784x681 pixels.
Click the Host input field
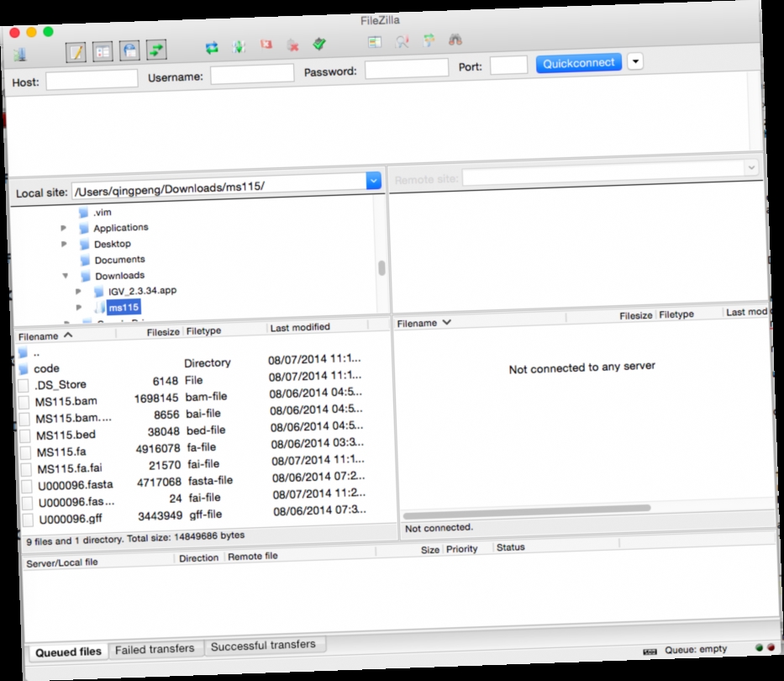tap(92, 77)
